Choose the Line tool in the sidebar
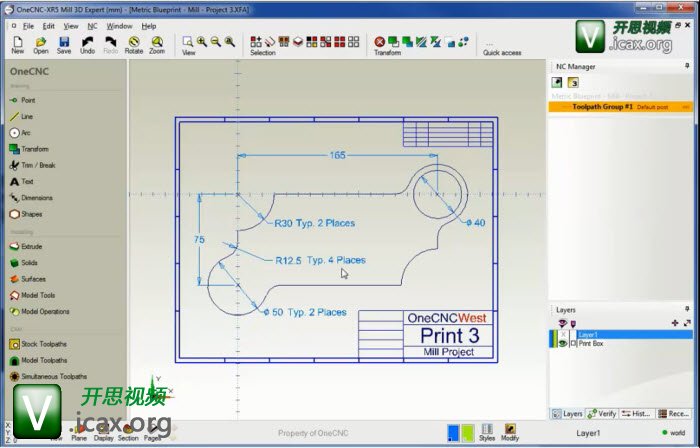 (21, 116)
